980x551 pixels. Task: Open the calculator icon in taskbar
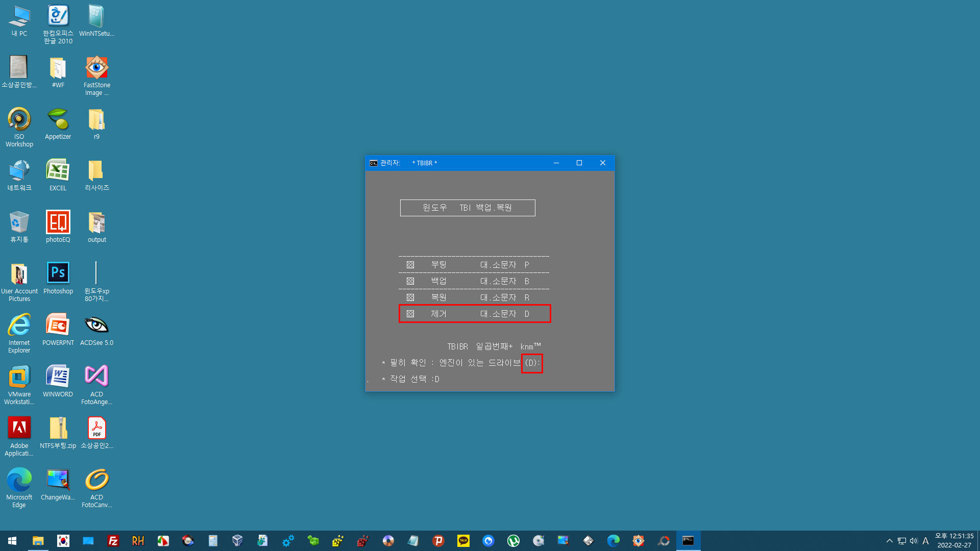click(x=213, y=541)
